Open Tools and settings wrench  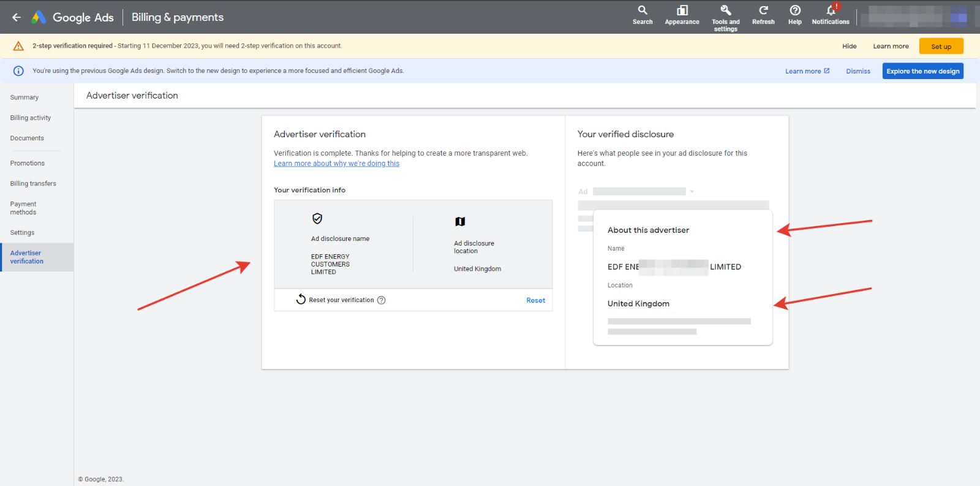[726, 17]
